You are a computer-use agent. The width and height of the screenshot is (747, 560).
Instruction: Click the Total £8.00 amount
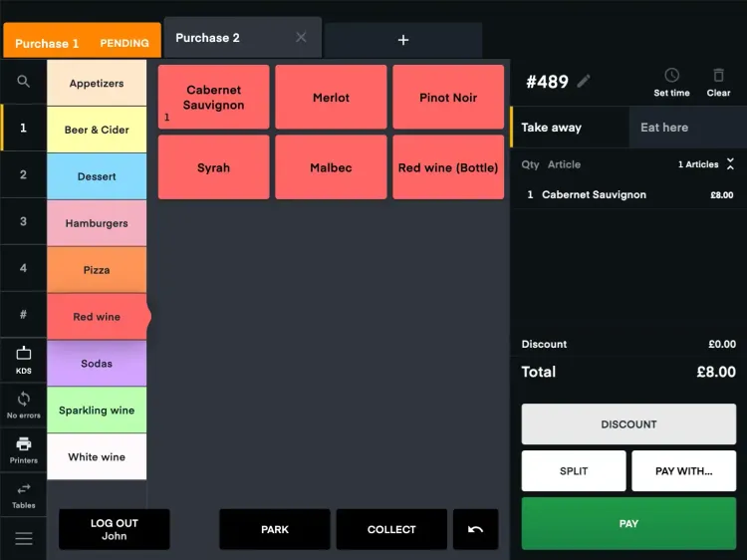716,372
